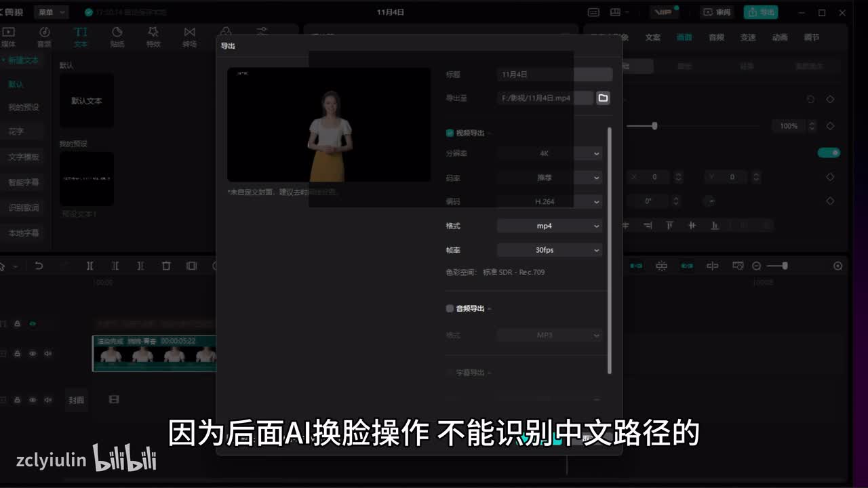
Task: Click the keyboard shortcuts icon in title bar
Action: (593, 12)
